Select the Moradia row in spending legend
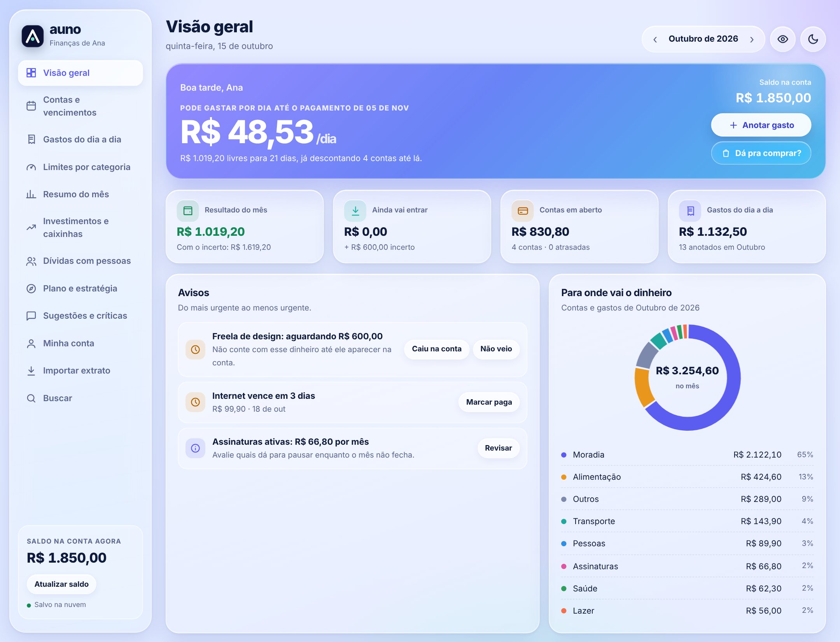 tap(687, 454)
